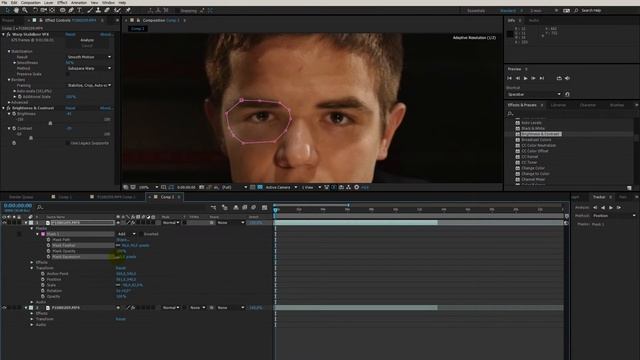Toggle Preview loop option icon
The height and width of the screenshot is (360, 640).
click(x=559, y=78)
